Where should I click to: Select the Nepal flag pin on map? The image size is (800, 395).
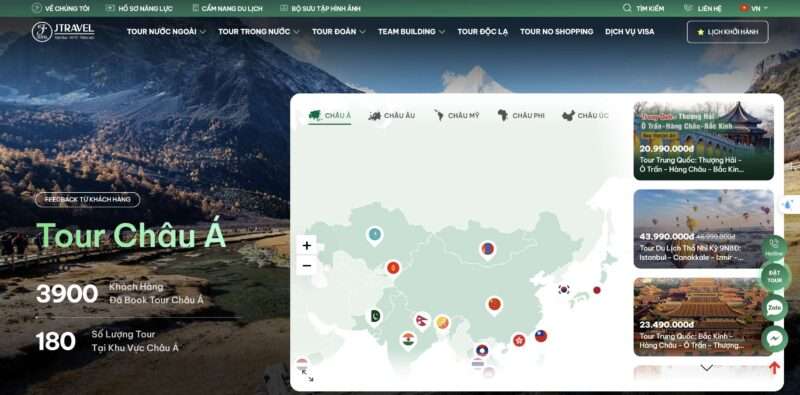(x=422, y=321)
